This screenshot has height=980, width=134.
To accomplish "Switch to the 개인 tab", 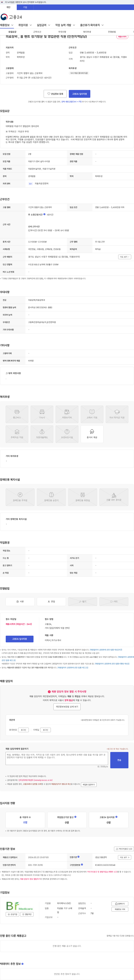I will (8, 7).
